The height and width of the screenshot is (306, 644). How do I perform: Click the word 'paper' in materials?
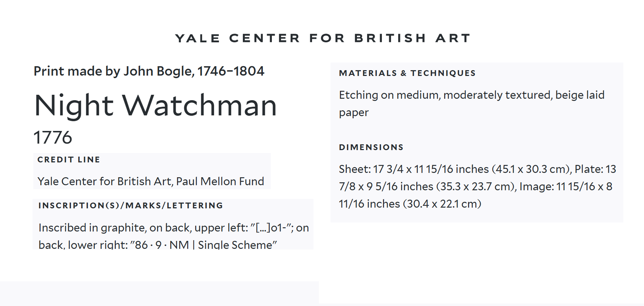pos(354,113)
